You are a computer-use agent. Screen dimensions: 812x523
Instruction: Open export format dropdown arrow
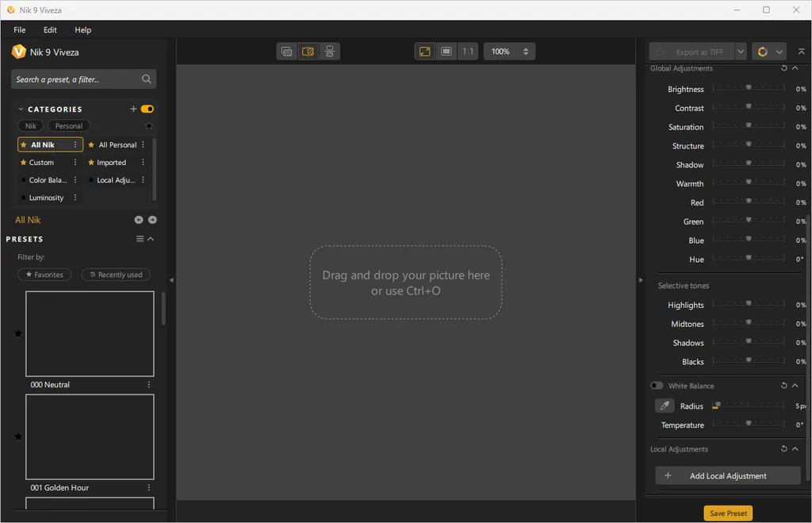[x=741, y=52]
